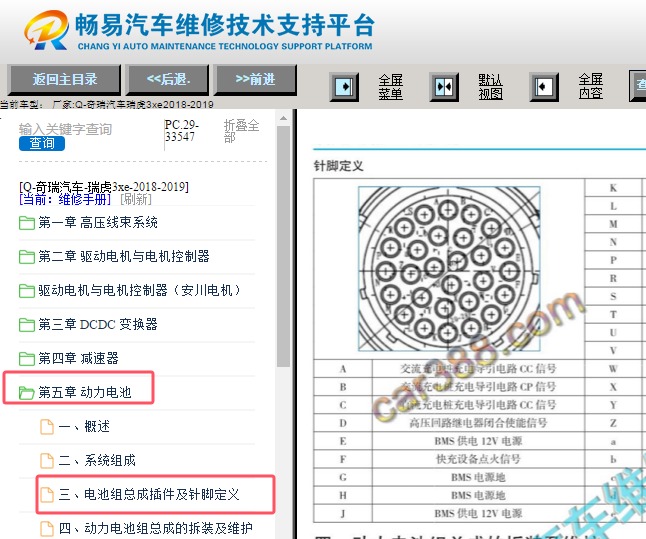Collapse 第五章 动力电池 chapter
The width and height of the screenshot is (646, 539).
(x=85, y=392)
